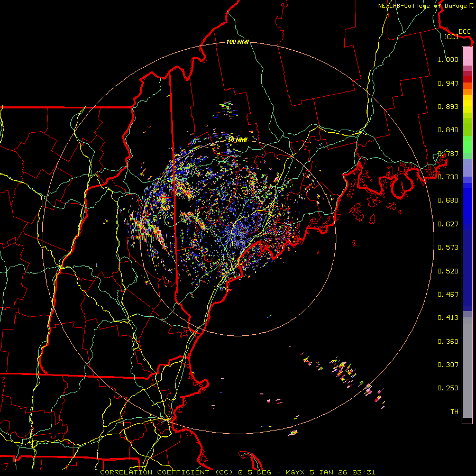Select the 0.573 scale value
The height and width of the screenshot is (476, 476).
(x=448, y=248)
